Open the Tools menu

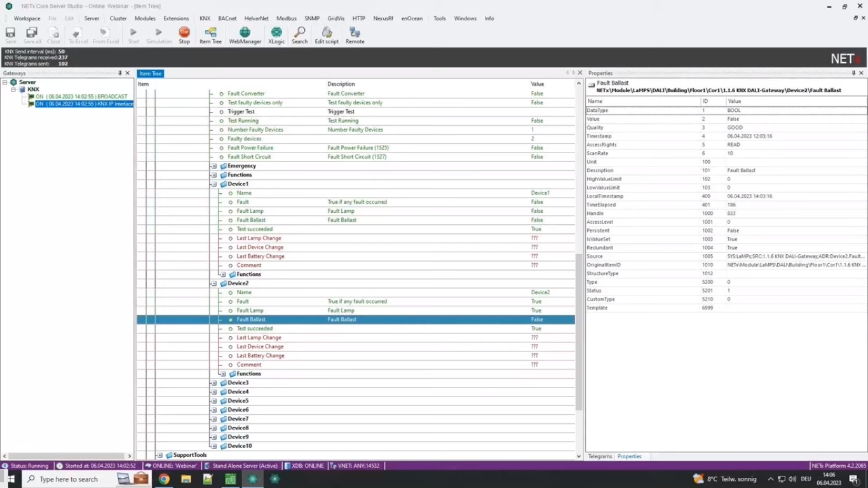(x=440, y=18)
